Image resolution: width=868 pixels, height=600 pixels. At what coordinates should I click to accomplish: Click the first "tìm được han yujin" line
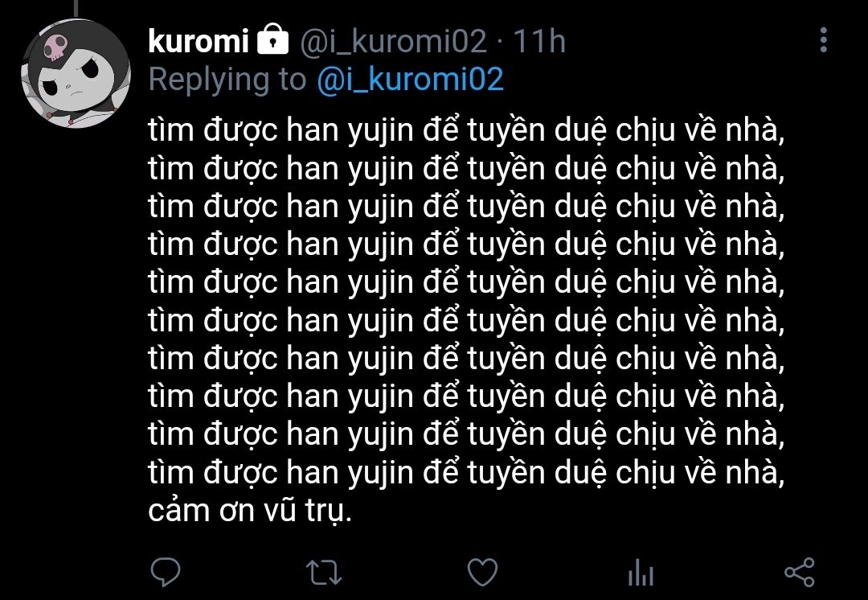click(x=467, y=131)
